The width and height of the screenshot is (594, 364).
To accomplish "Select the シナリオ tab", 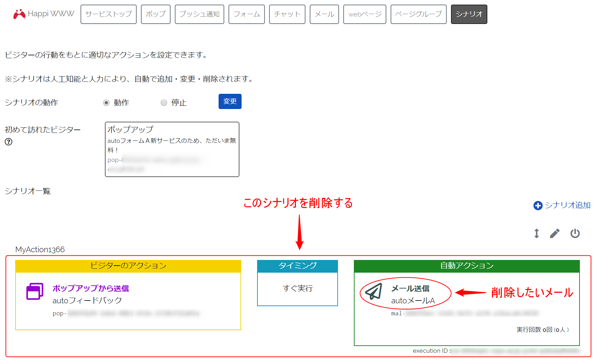I will 469,14.
